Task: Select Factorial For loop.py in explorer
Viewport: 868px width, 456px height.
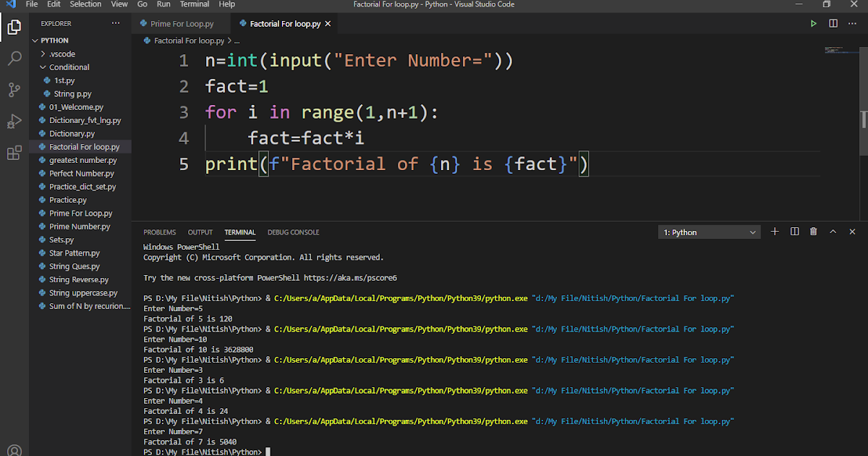Action: 80,147
